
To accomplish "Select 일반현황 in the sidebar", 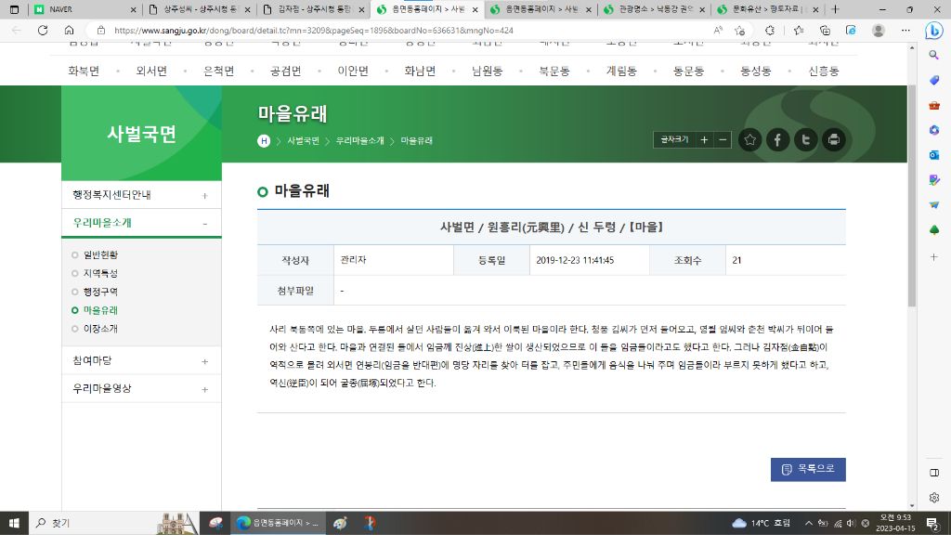I will [100, 254].
